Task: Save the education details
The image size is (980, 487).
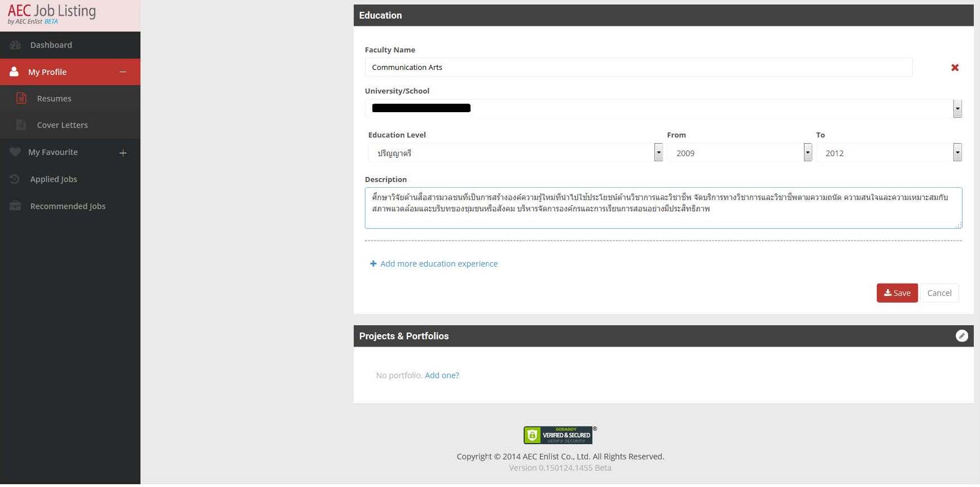Action: pyautogui.click(x=896, y=293)
